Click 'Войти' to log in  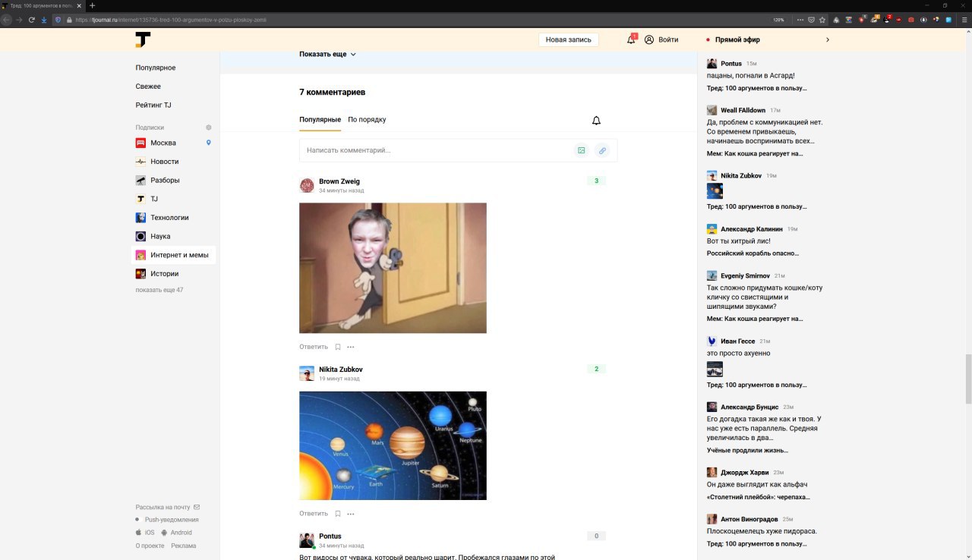click(x=661, y=39)
